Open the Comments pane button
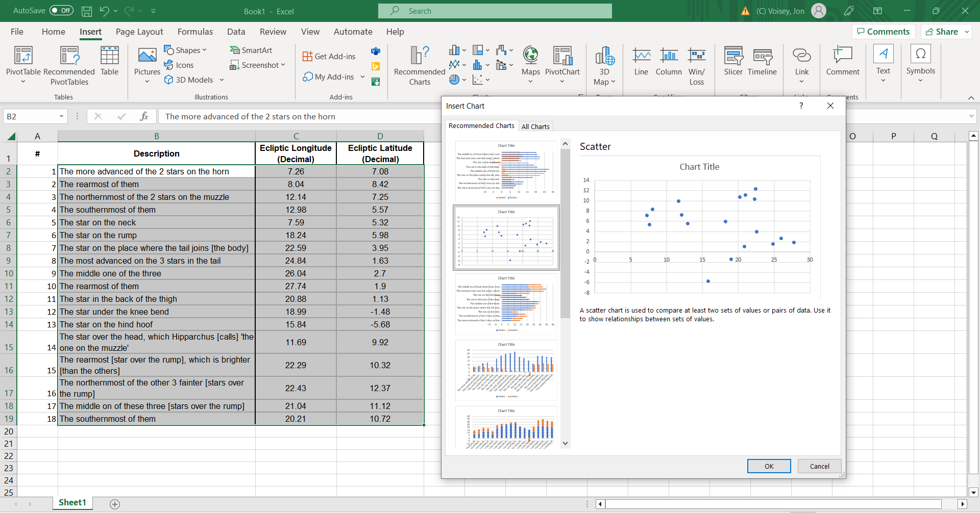 click(884, 32)
